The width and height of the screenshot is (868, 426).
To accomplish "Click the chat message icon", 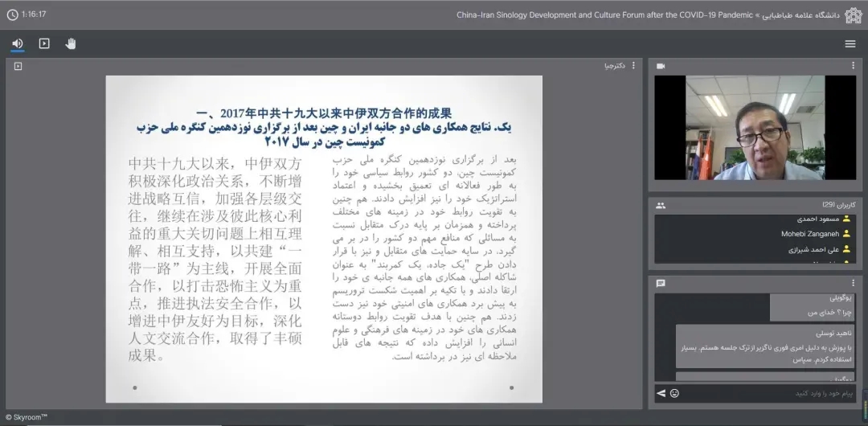I will pos(661,283).
